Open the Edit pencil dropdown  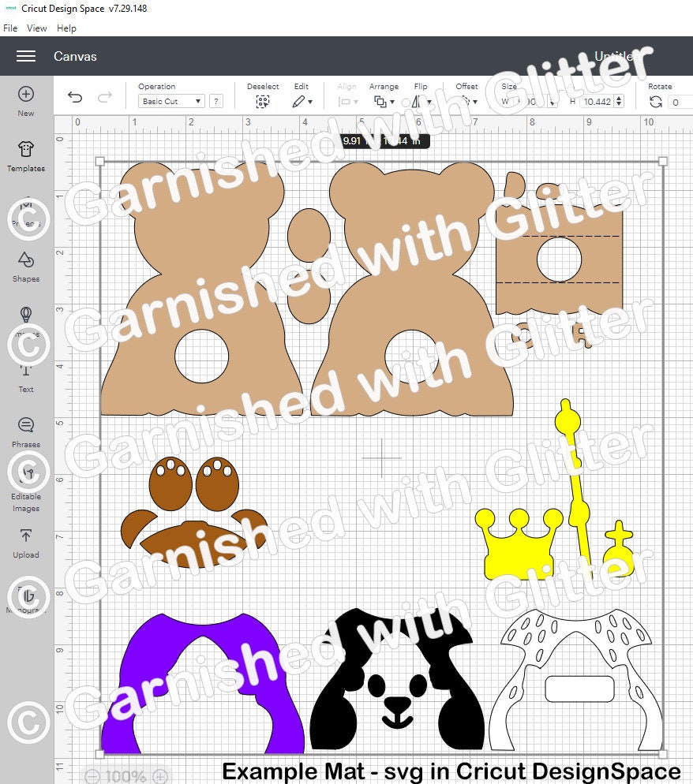pyautogui.click(x=309, y=101)
